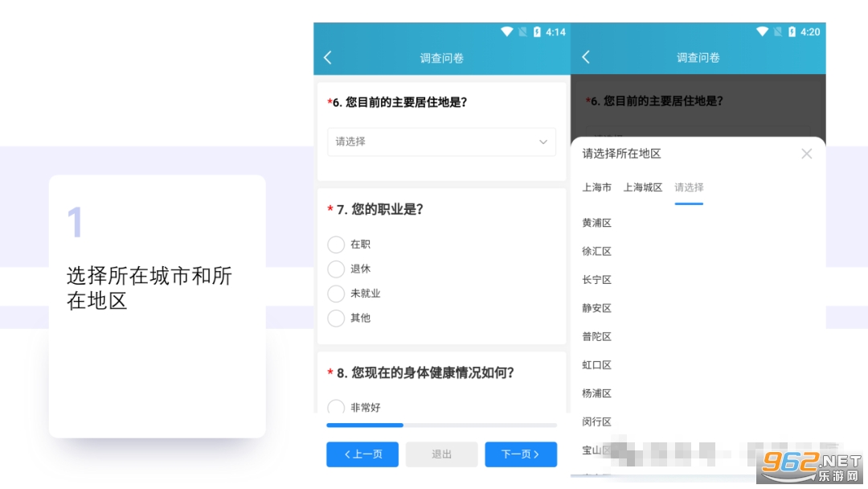Image resolution: width=868 pixels, height=489 pixels.
Task: Tap 杨浦区 in the list
Action: tap(596, 393)
